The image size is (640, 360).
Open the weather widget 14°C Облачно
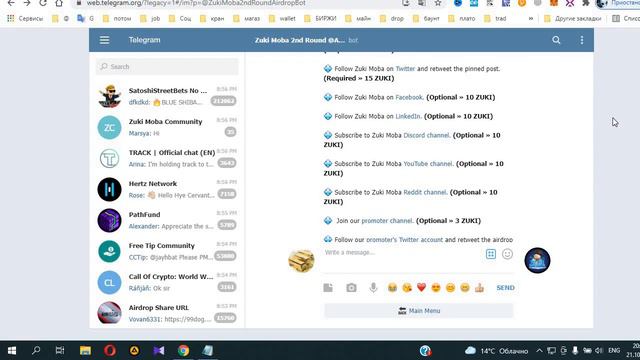click(x=497, y=351)
